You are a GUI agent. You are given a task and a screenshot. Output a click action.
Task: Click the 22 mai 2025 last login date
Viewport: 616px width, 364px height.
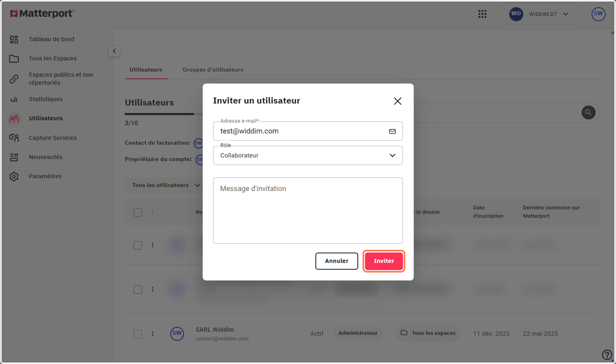point(541,334)
